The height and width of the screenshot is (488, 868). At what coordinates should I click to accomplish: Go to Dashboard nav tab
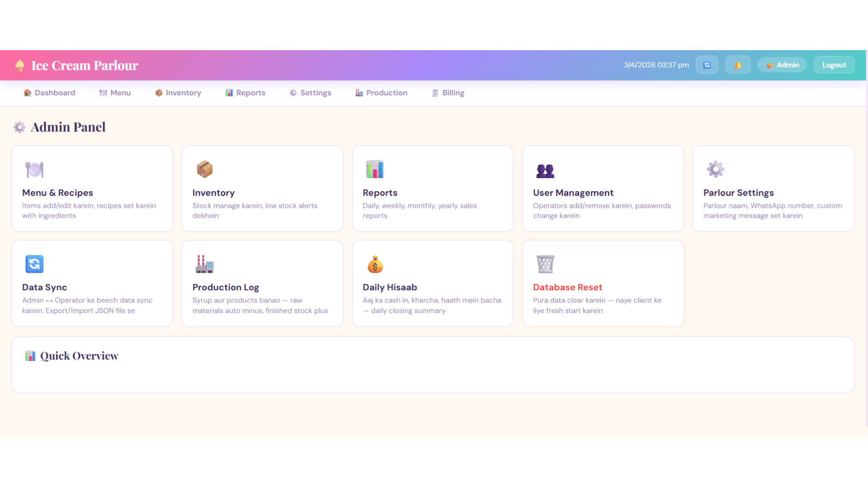click(49, 93)
